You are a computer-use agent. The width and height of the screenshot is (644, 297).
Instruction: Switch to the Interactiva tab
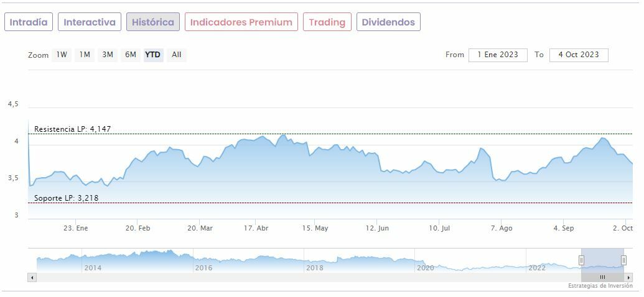90,22
